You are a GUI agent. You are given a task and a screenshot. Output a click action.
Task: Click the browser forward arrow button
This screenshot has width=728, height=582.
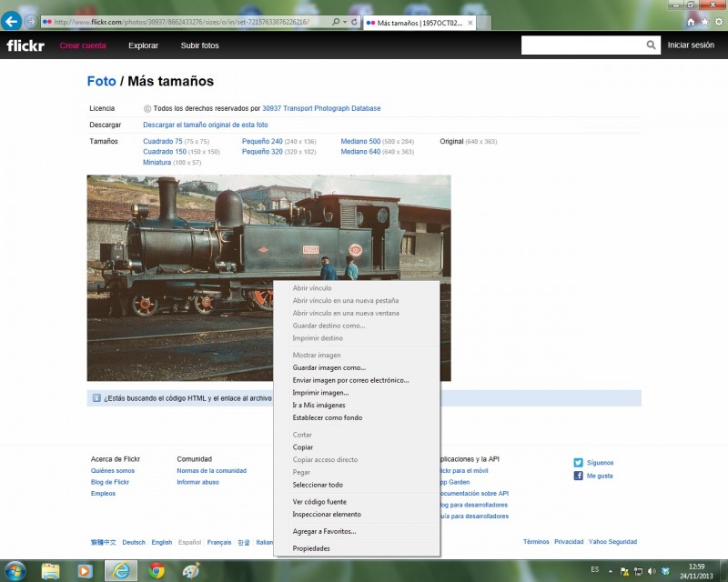click(31, 21)
